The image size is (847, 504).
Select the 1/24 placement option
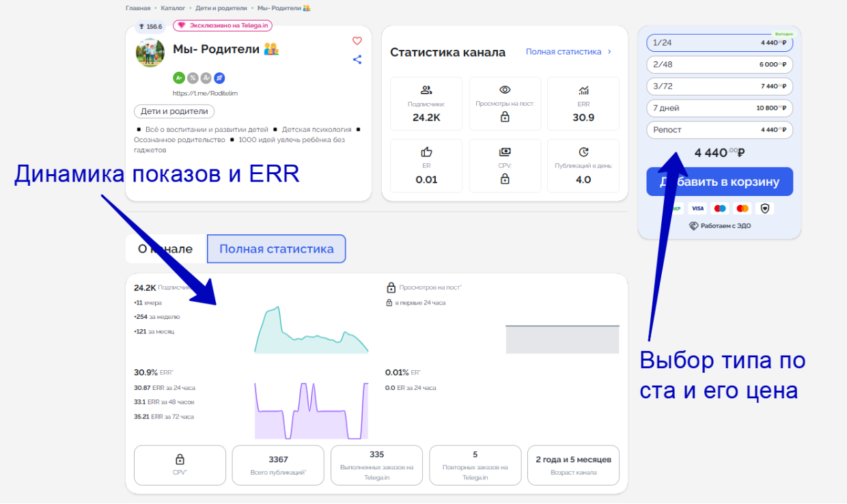click(x=719, y=42)
